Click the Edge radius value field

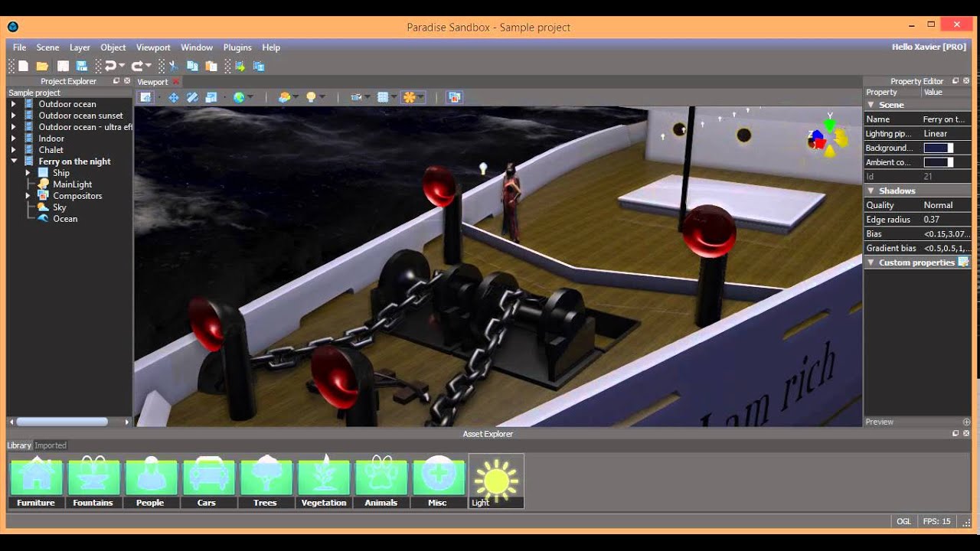pyautogui.click(x=946, y=220)
